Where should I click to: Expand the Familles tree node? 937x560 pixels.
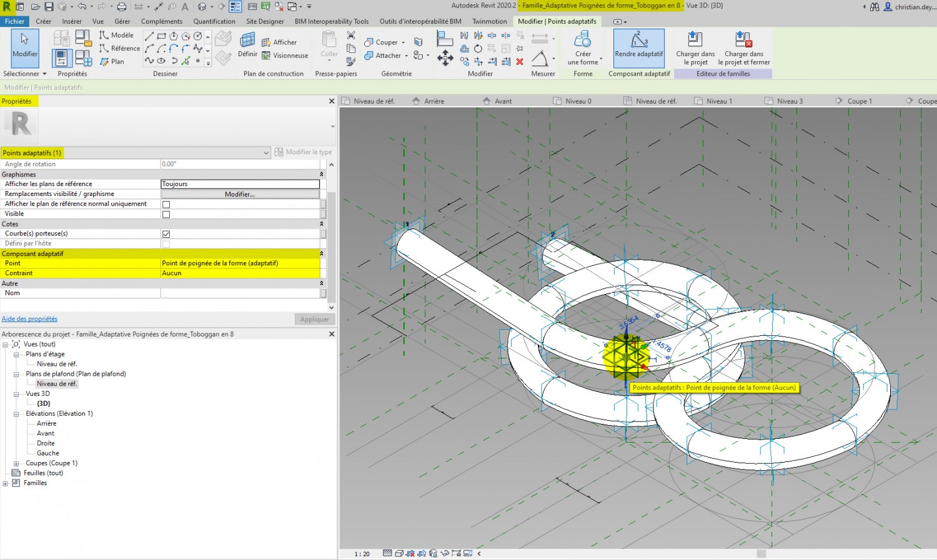tap(6, 483)
